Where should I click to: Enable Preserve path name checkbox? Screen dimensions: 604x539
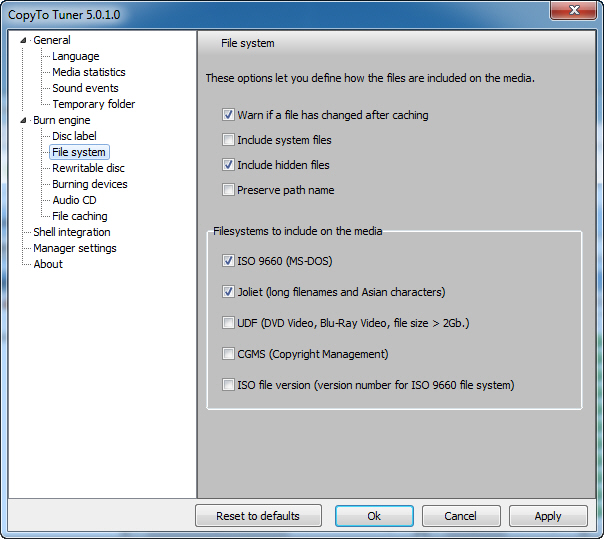[229, 190]
